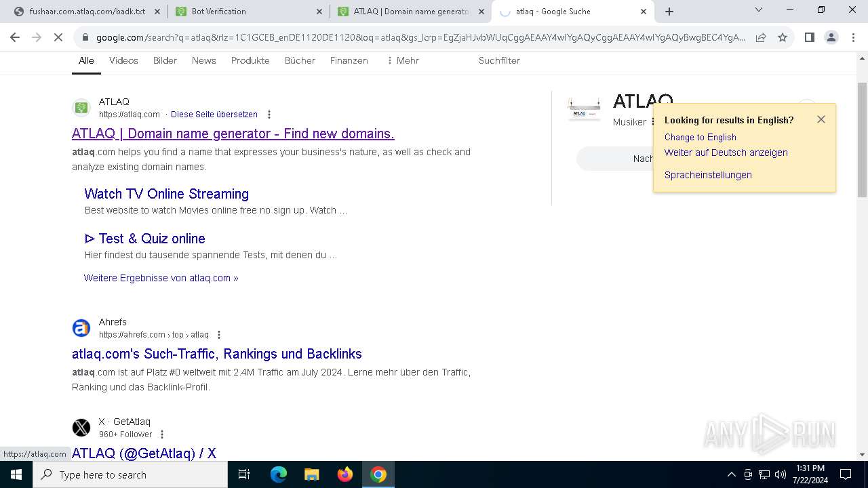868x488 pixels.
Task: Click the address bar URL field
Action: tap(420, 38)
